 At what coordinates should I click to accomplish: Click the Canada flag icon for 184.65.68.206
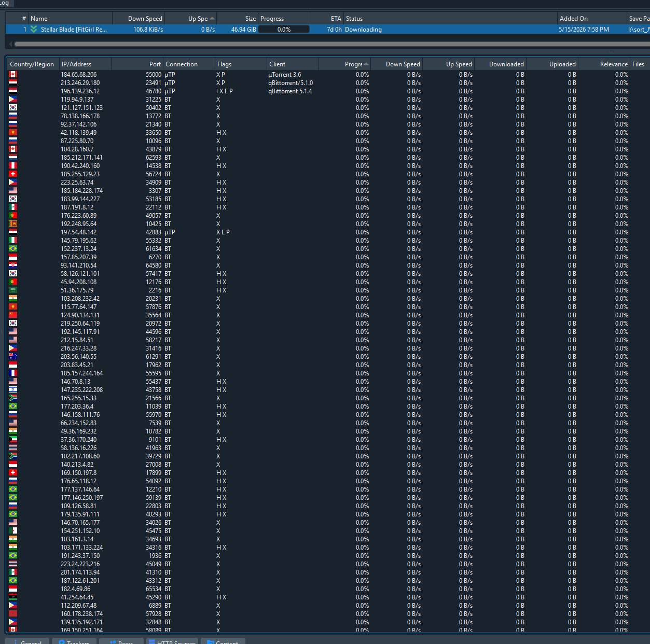(13, 75)
